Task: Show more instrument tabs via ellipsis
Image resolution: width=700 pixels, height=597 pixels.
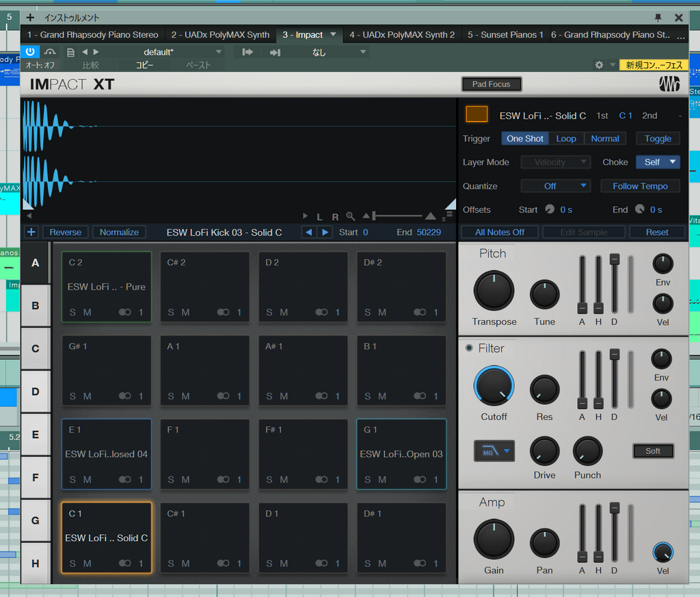Action: click(x=680, y=36)
